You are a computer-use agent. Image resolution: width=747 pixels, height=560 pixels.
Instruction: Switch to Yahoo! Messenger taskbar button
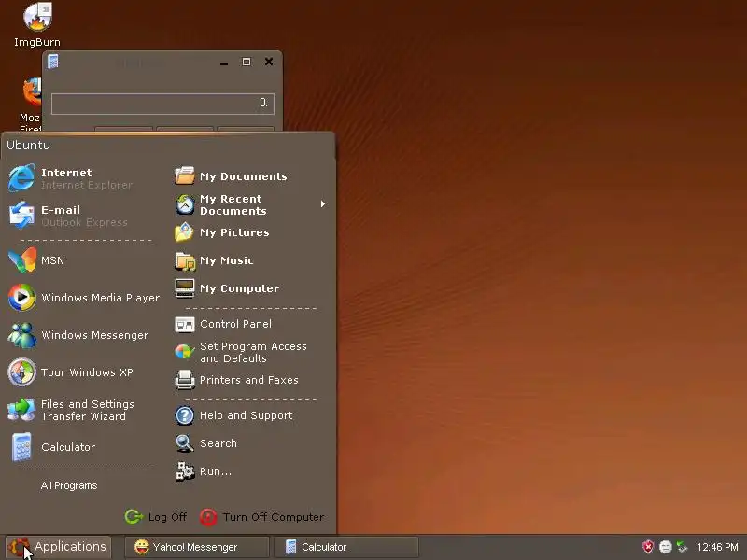197,547
